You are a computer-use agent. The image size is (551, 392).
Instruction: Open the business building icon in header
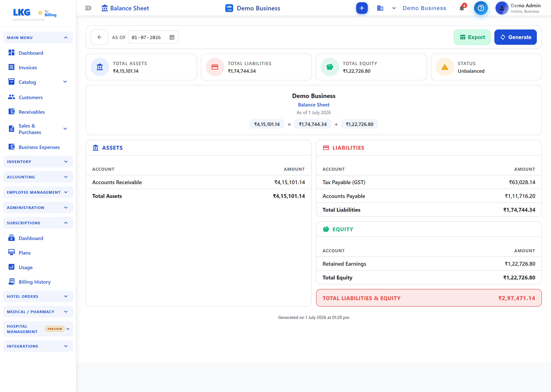[x=380, y=8]
